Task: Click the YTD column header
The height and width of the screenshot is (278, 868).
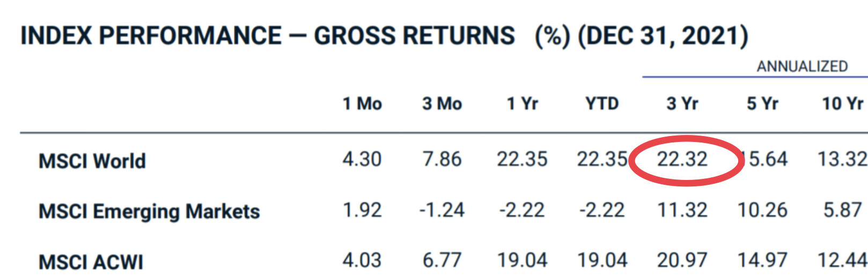Action: pos(602,103)
